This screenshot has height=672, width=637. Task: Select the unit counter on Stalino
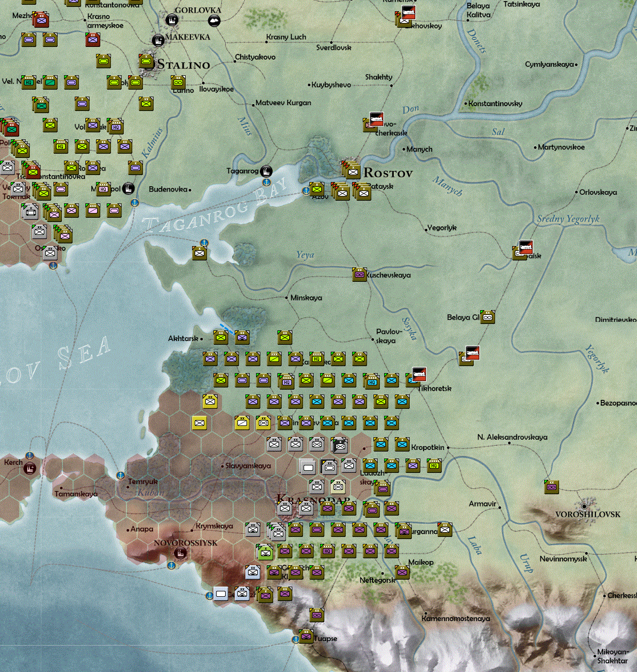146,61
